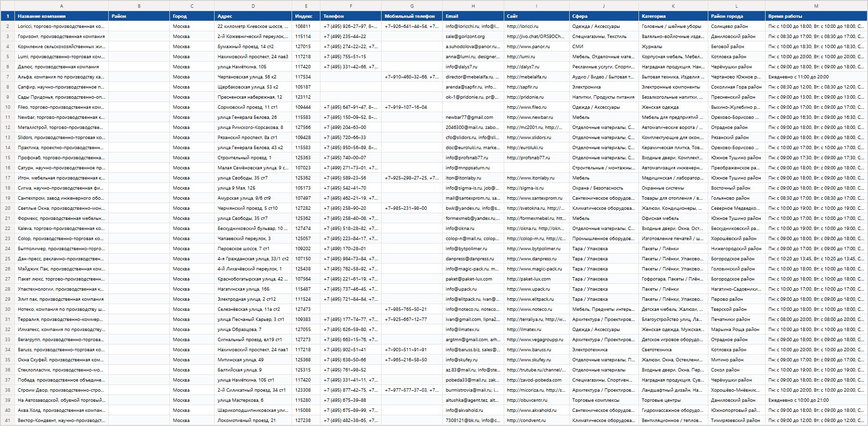Screen dimensions: 868x434
Task: Click the 'Сфера' header cell
Action: [604, 16]
